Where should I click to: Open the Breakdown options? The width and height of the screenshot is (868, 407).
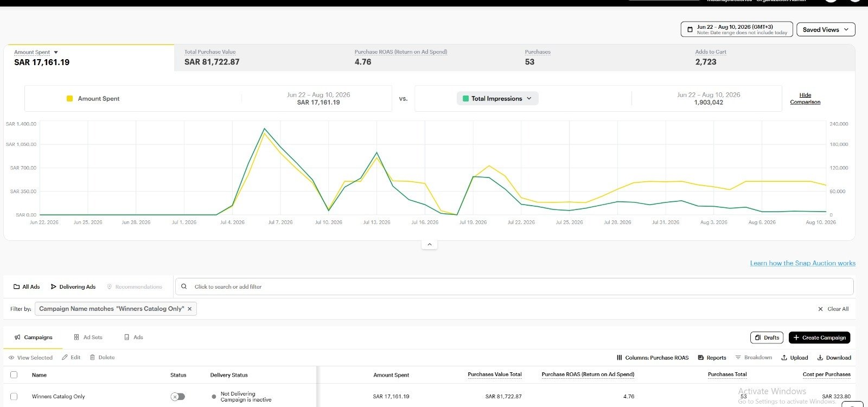754,358
